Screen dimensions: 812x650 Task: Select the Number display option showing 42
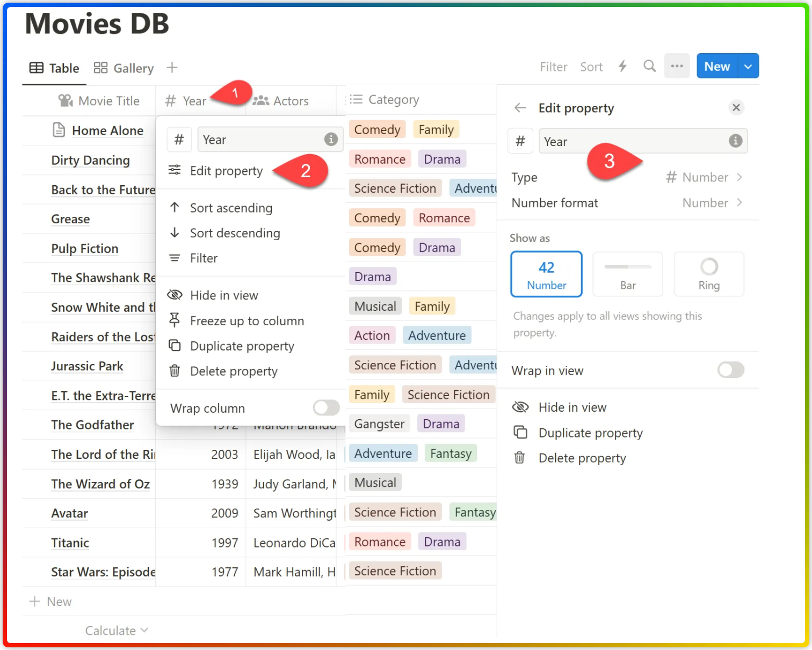546,274
